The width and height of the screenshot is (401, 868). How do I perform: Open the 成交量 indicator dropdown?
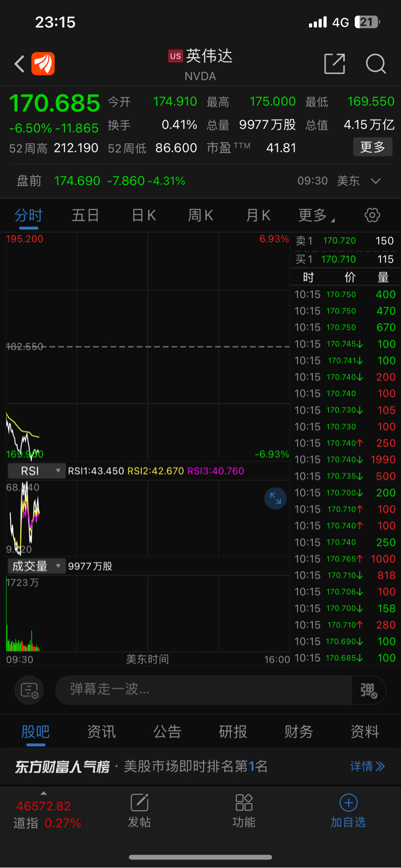pos(37,566)
